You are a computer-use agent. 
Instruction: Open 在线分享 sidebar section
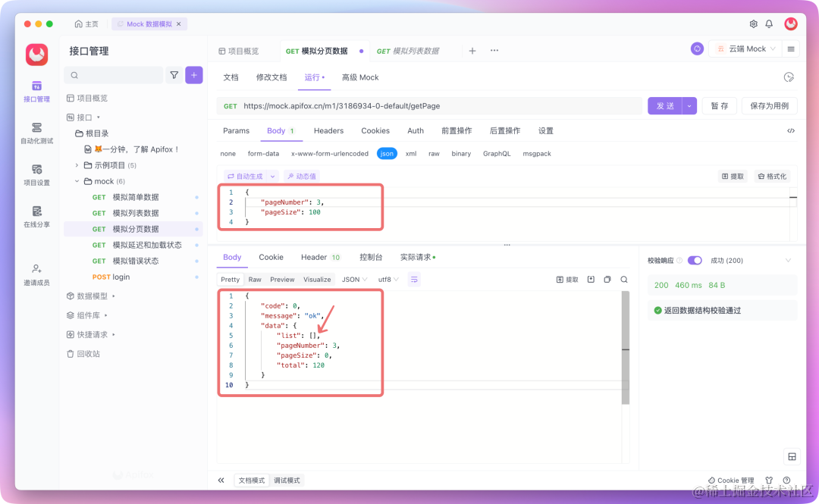[x=36, y=217]
